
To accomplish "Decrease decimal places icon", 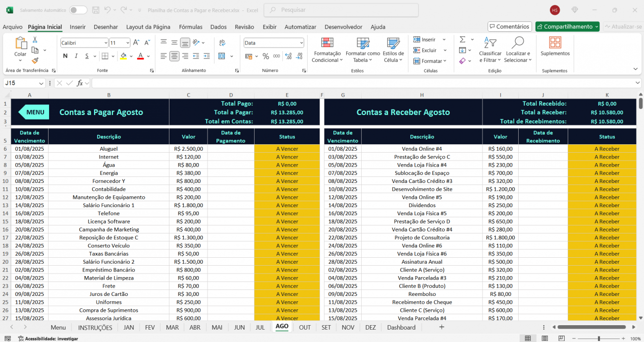I will (x=299, y=56).
